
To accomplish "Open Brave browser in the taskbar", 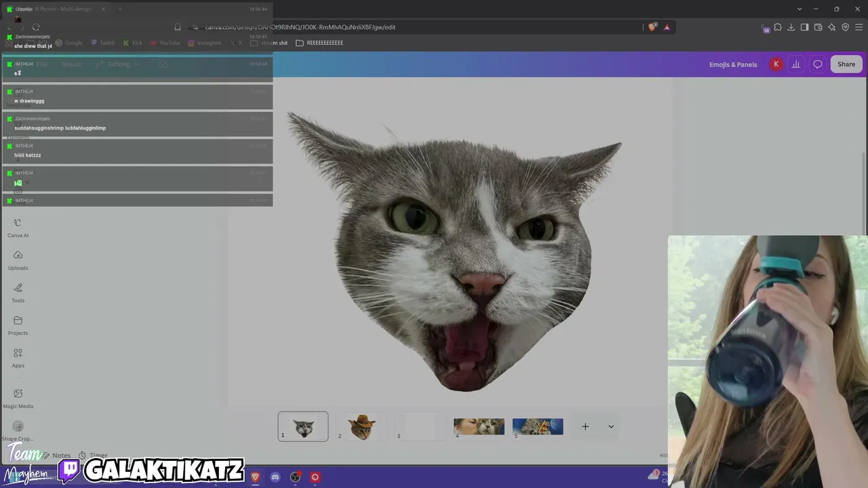I will [255, 477].
